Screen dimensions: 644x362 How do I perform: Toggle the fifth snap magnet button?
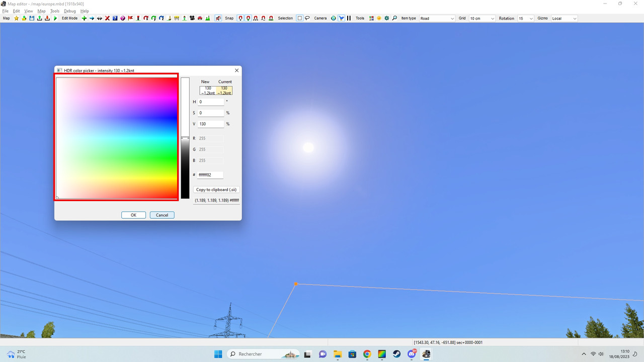pos(271,18)
